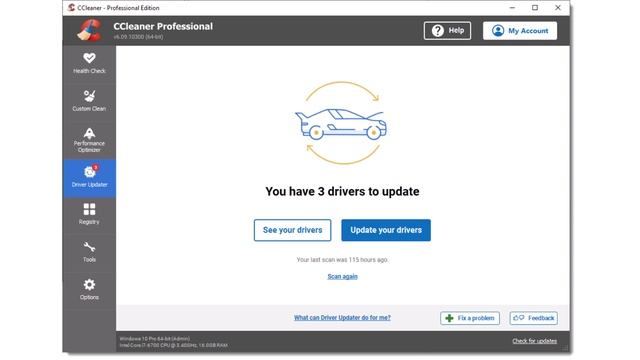Open My Account

coord(520,31)
